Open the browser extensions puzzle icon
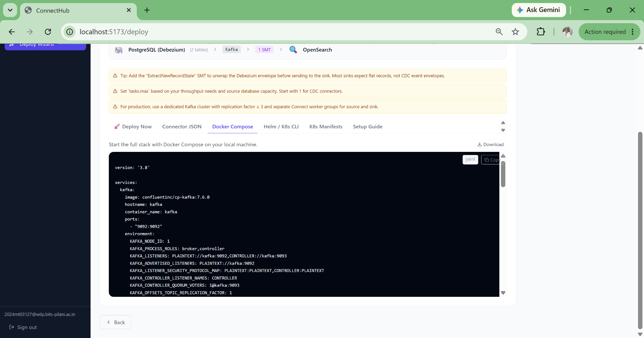Screen dimensions: 644x338 click(x=541, y=32)
